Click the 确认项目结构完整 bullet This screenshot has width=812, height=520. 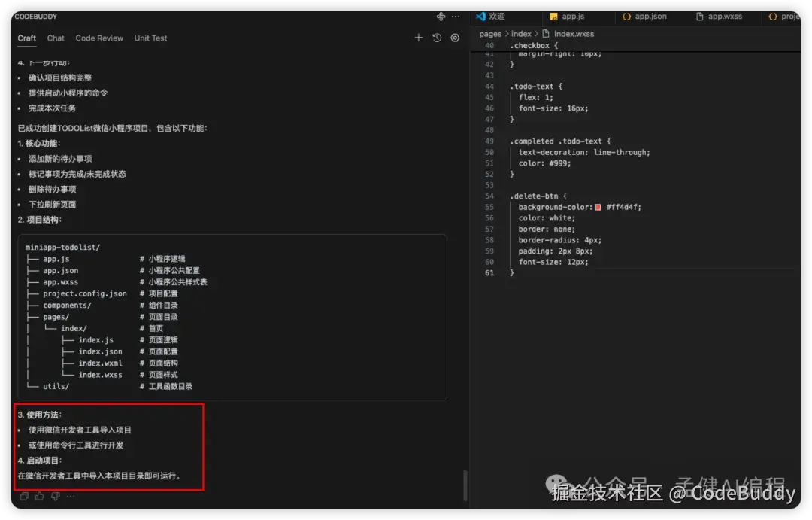tap(60, 78)
